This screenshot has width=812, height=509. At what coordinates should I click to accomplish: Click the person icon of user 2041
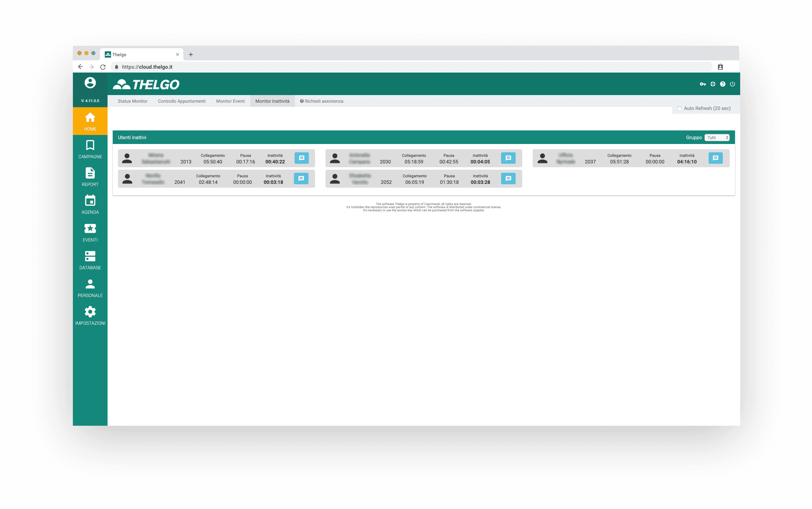127,179
